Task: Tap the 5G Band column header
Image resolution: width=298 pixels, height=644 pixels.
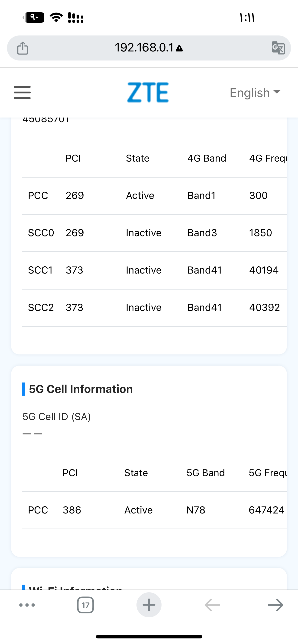Action: [x=206, y=473]
